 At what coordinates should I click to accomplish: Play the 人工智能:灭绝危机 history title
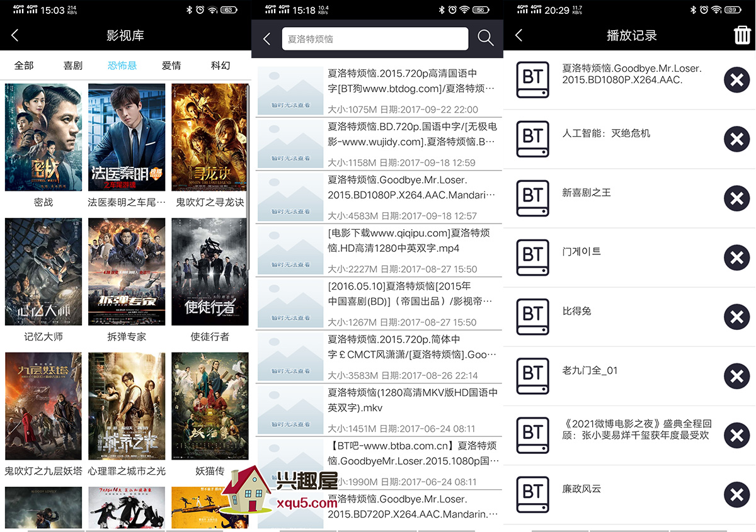[x=606, y=133]
